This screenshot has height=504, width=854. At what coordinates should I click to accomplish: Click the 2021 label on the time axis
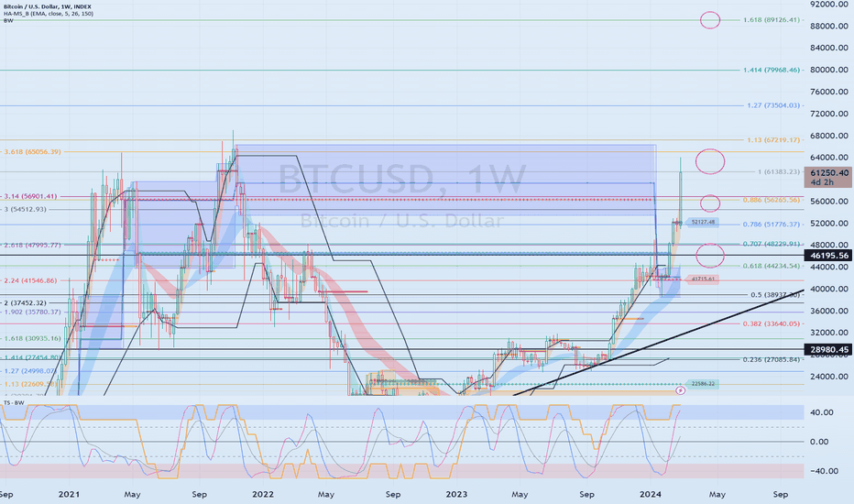(x=69, y=495)
